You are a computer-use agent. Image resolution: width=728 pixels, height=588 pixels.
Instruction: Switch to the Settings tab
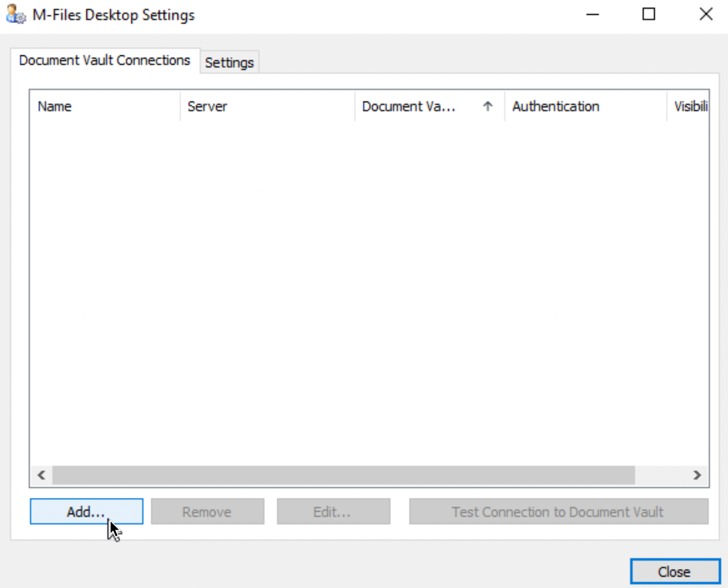click(229, 62)
